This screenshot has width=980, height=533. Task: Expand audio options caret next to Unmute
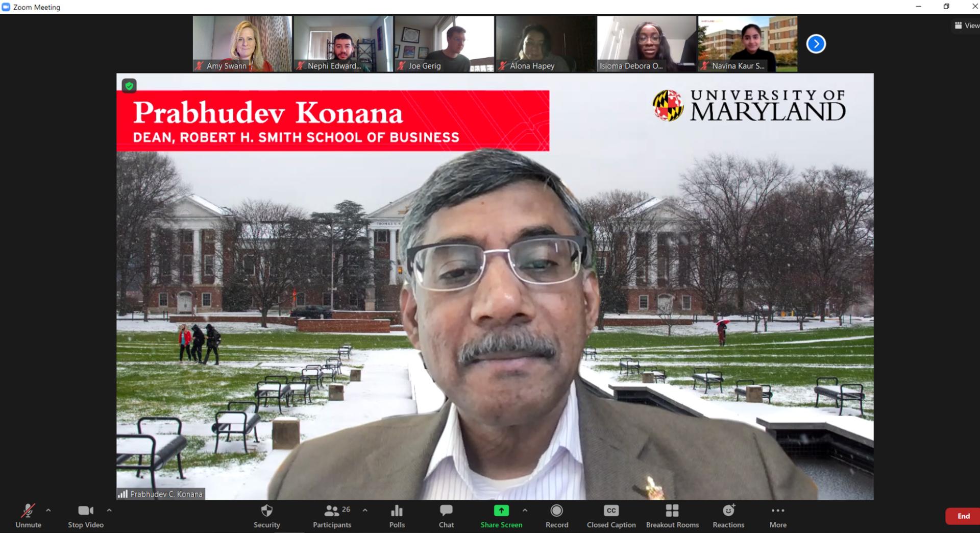coord(48,510)
